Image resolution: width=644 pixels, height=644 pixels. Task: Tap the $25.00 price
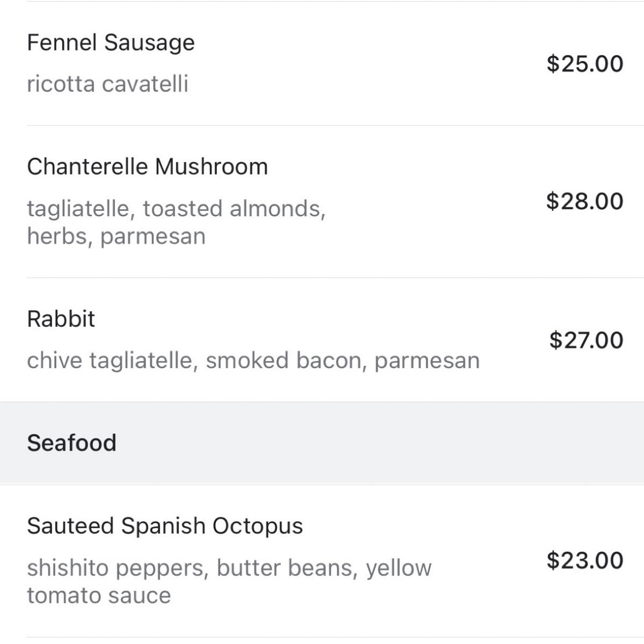tap(584, 64)
